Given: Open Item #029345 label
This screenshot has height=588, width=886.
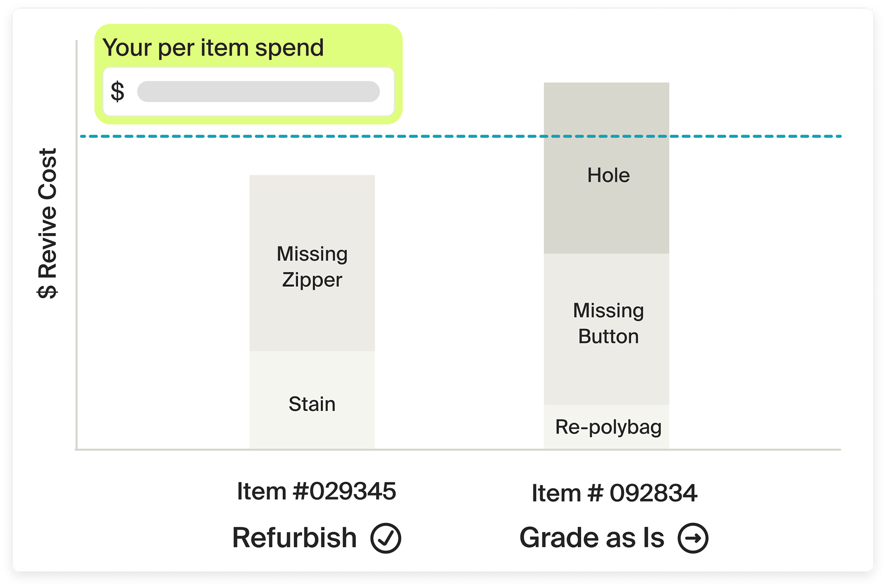Looking at the screenshot, I should pyautogui.click(x=316, y=491).
